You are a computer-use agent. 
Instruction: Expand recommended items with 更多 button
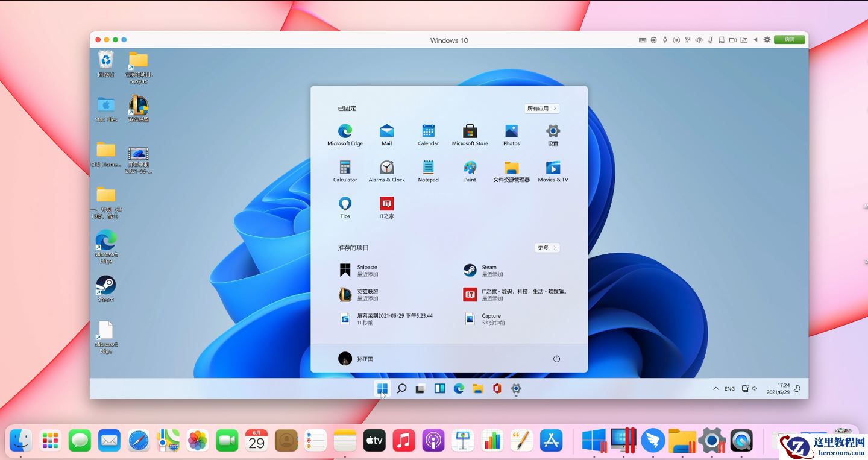(x=547, y=248)
